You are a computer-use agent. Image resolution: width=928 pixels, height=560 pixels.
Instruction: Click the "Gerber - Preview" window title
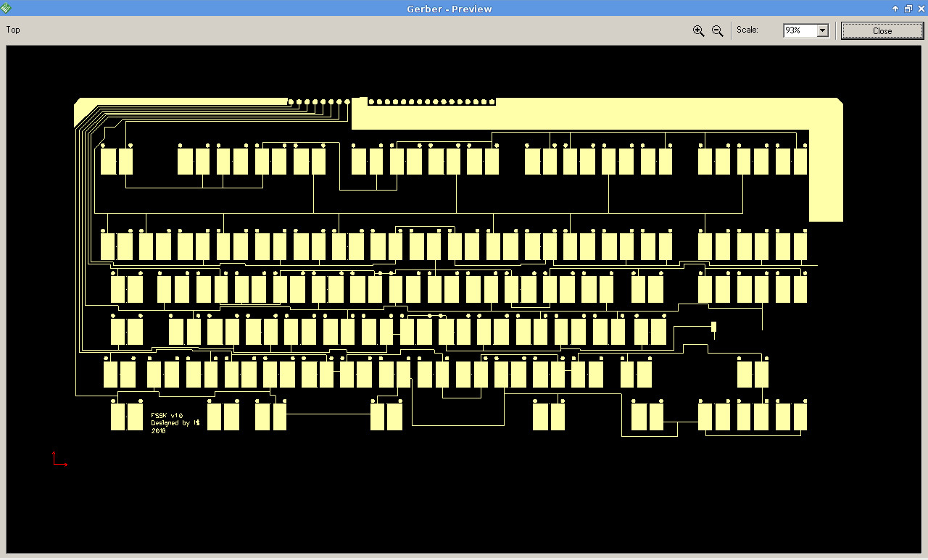[449, 9]
